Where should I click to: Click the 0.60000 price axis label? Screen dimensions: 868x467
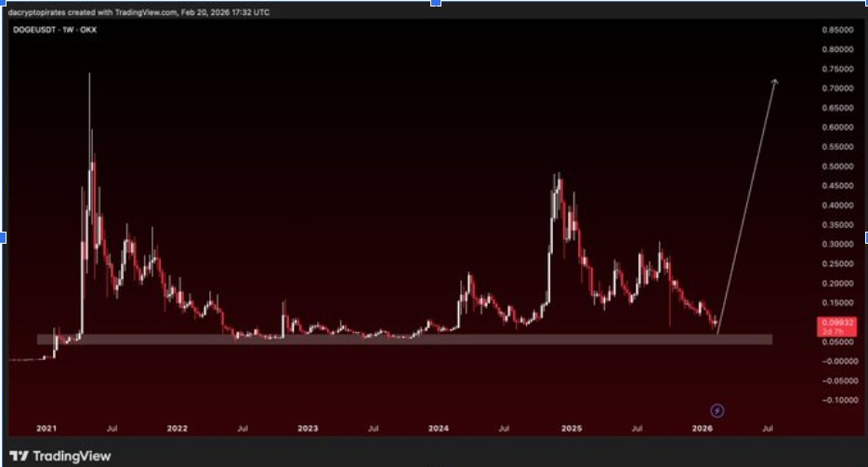(837, 127)
